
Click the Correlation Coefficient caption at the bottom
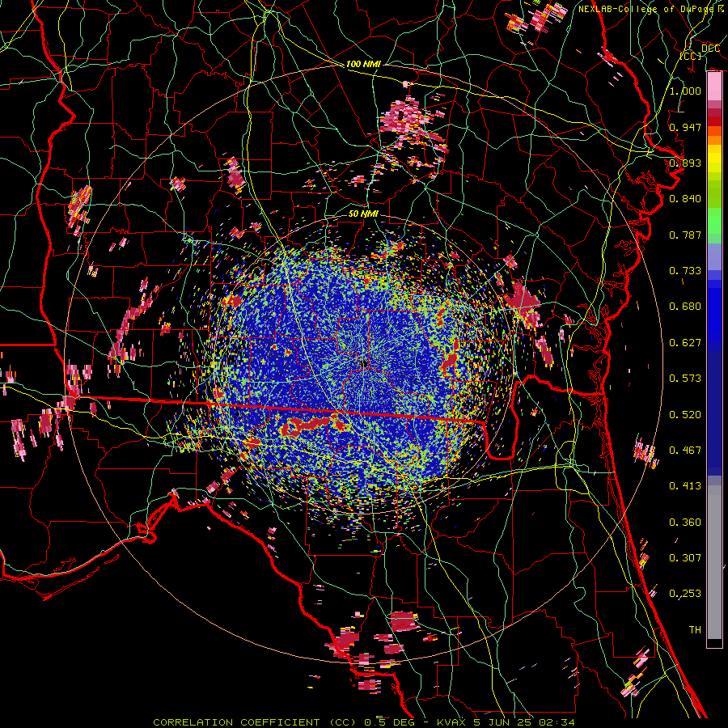[364, 722]
